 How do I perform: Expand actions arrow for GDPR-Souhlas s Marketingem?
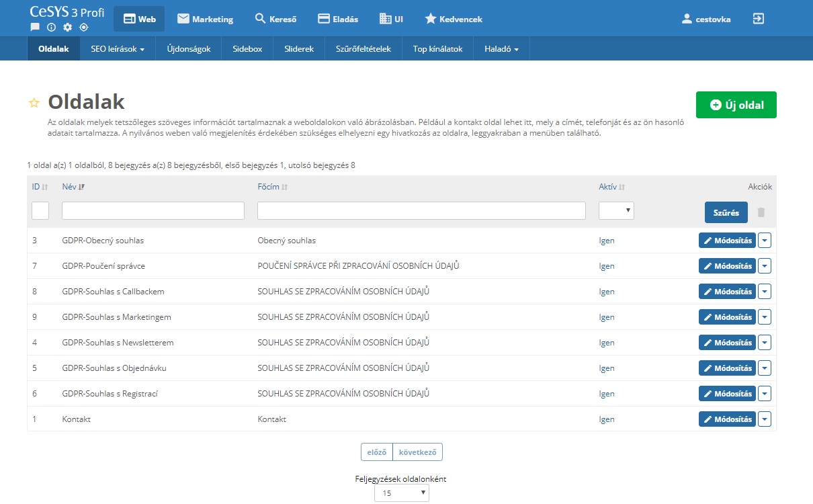point(765,317)
